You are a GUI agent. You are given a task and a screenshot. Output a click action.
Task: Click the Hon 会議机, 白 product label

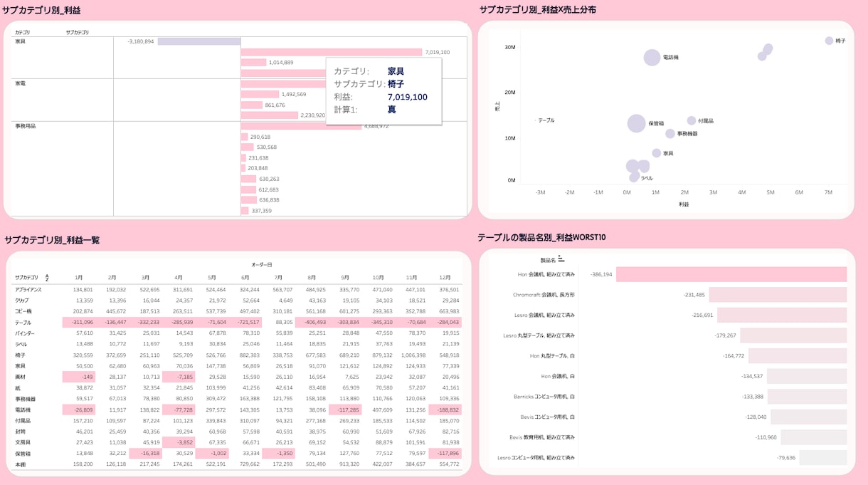pos(558,376)
